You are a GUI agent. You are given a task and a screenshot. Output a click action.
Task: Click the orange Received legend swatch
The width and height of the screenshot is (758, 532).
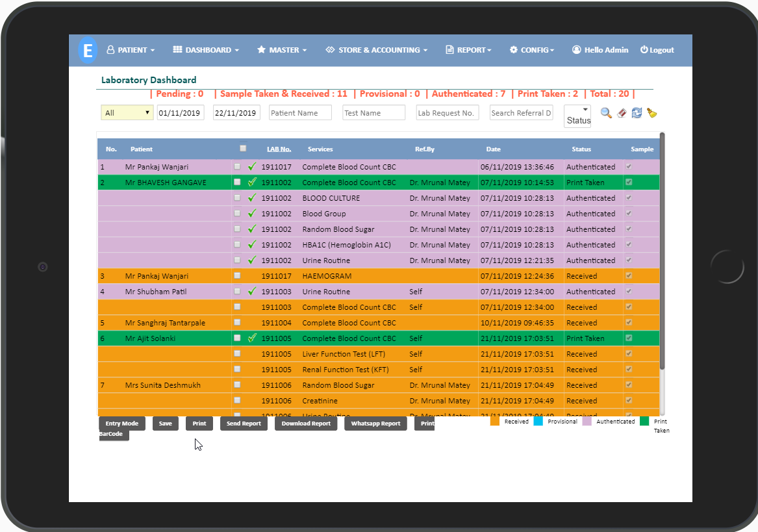495,422
